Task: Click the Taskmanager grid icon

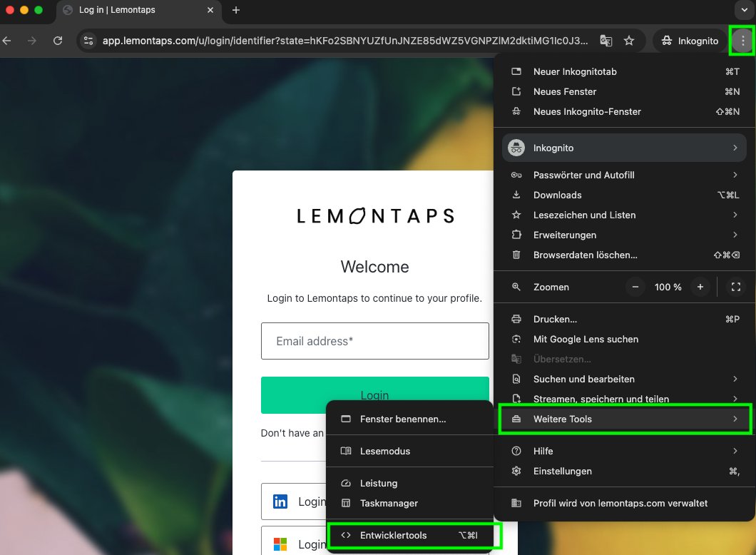Action: point(346,503)
